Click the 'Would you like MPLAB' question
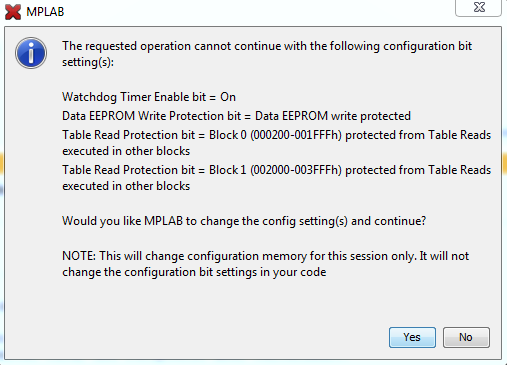This screenshot has height=365, width=507. tap(244, 221)
